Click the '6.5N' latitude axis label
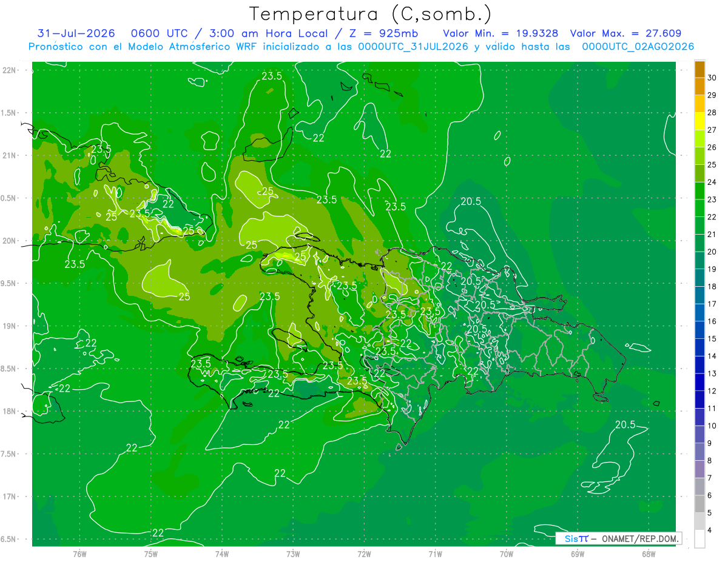This screenshot has height=562, width=728. (x=9, y=539)
